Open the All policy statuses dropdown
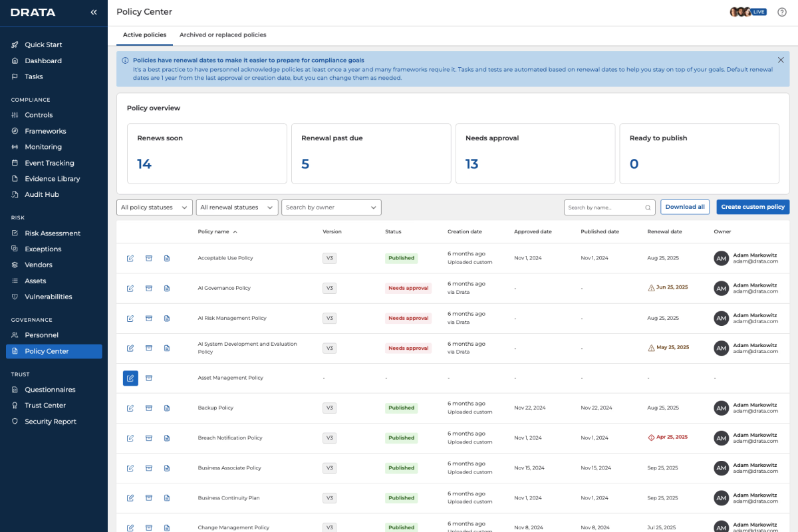This screenshot has width=798, height=532. coord(154,207)
